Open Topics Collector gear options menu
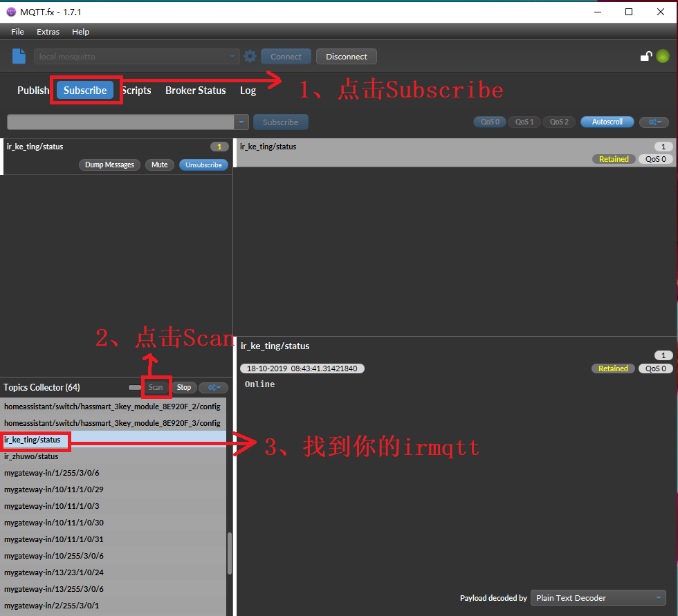 (214, 387)
